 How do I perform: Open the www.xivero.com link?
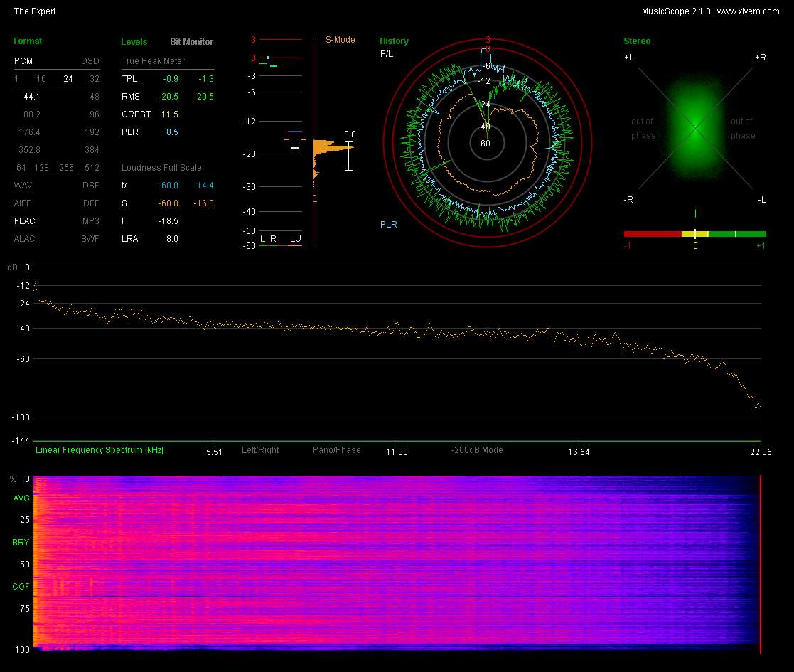pyautogui.click(x=748, y=11)
